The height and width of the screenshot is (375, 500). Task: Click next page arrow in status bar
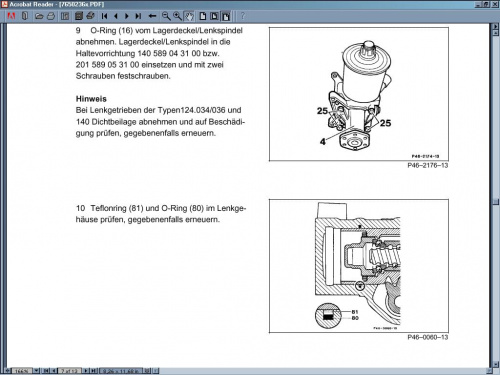(86, 371)
